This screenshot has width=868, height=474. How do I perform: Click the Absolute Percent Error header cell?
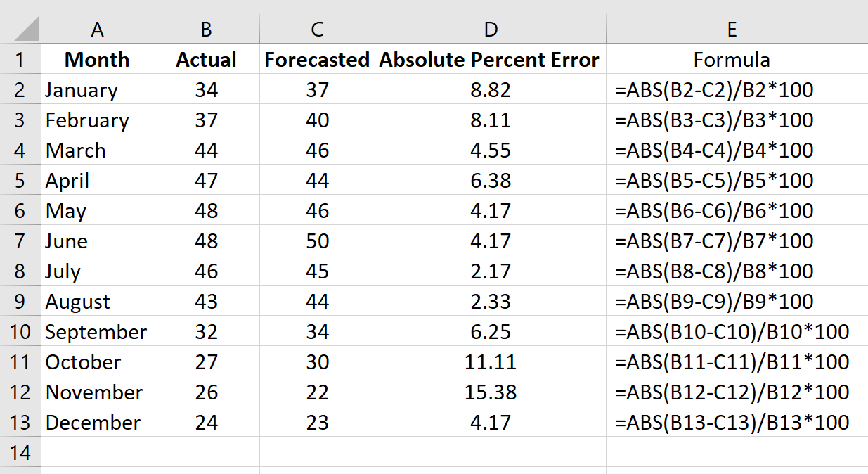pyautogui.click(x=490, y=60)
